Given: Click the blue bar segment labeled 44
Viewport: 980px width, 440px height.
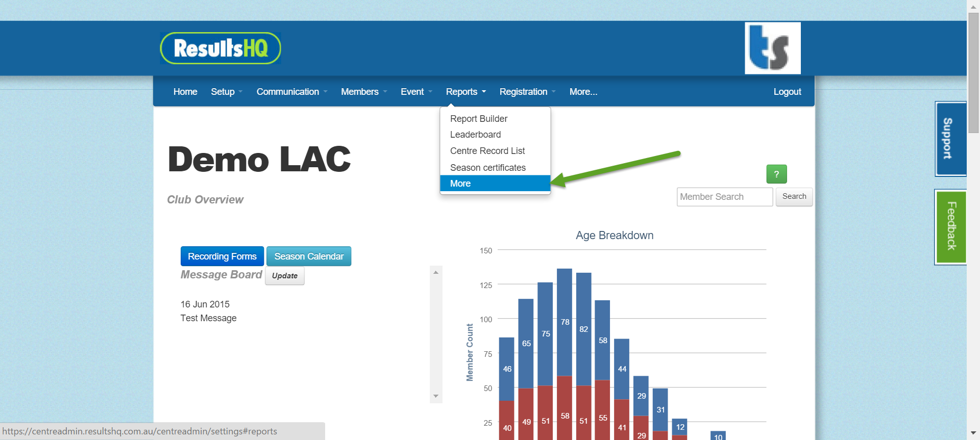Looking at the screenshot, I should [x=622, y=369].
